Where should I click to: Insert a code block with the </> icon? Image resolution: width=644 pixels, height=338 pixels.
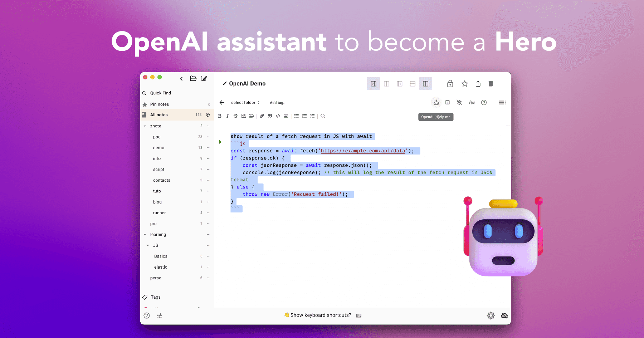tap(278, 116)
